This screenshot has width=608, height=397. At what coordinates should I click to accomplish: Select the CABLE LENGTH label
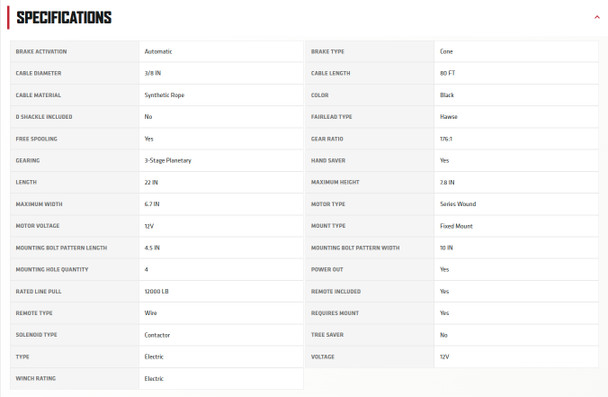pyautogui.click(x=330, y=73)
